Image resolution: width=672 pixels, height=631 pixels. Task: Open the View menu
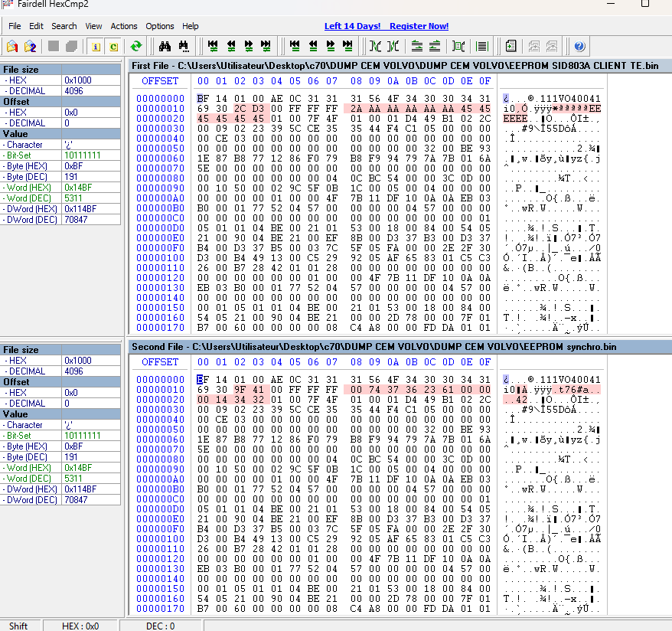[93, 26]
